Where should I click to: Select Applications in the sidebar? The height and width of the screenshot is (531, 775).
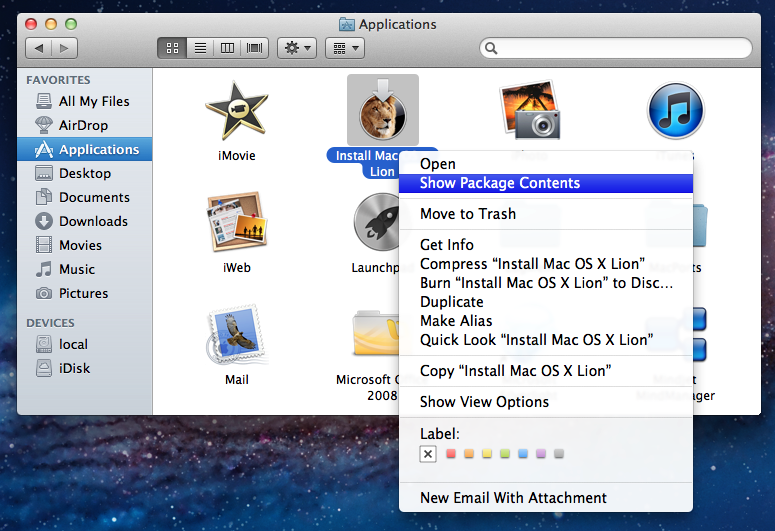coord(85,149)
